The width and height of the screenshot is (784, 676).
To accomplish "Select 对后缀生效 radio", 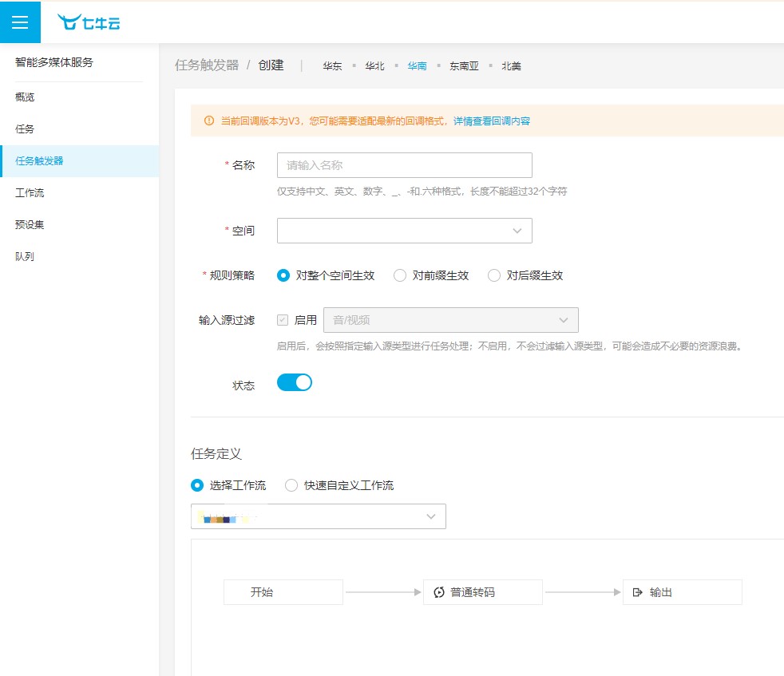I will (494, 275).
